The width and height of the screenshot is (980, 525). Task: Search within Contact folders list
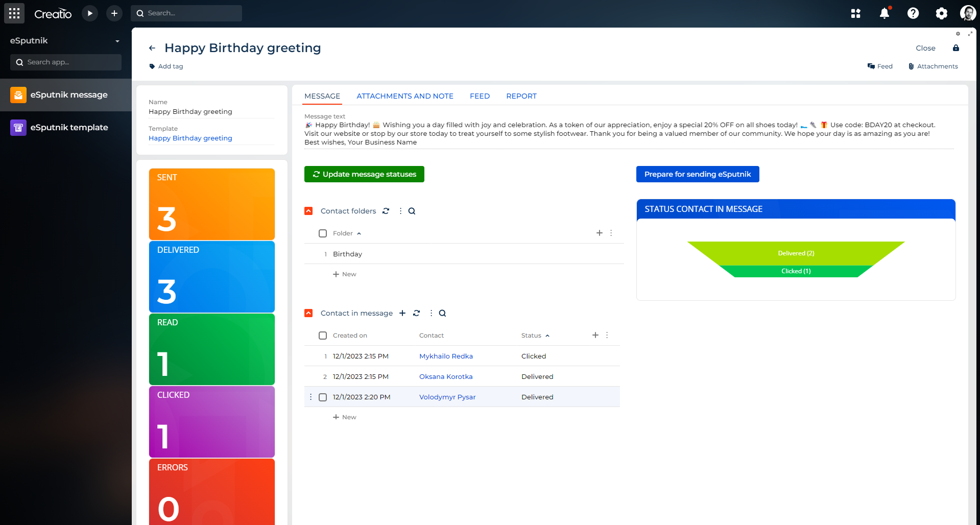412,211
